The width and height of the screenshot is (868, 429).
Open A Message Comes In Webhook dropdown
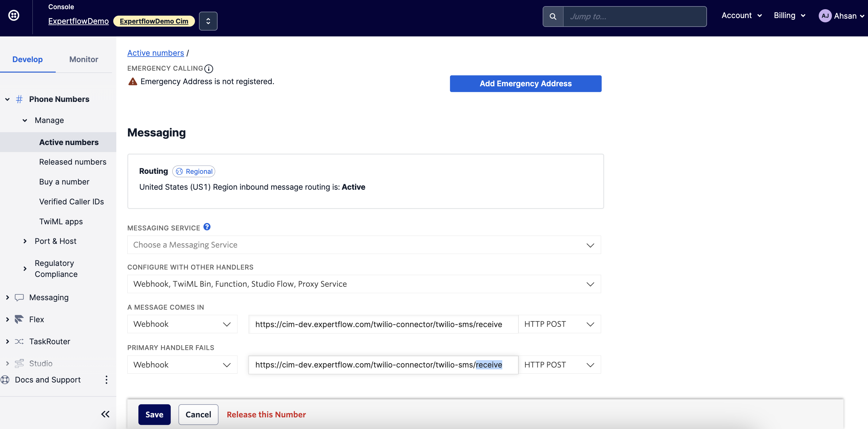point(182,324)
